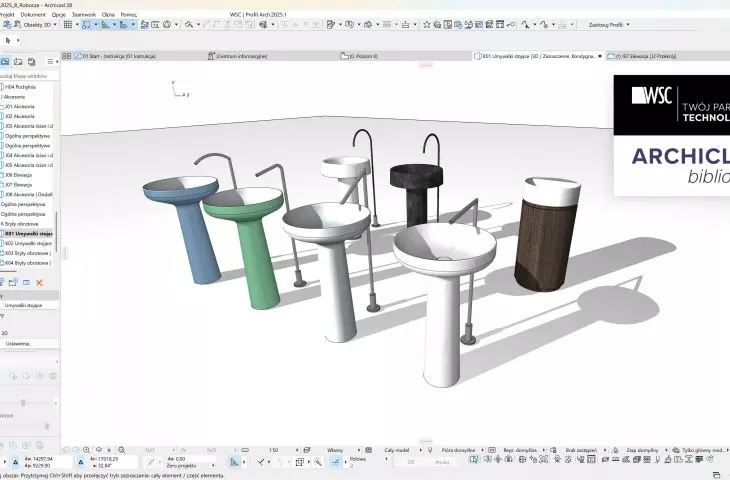Viewport: 730px width, 480px height.
Task: Select the K03 Bryły obrotowe view
Action: pos(27,253)
